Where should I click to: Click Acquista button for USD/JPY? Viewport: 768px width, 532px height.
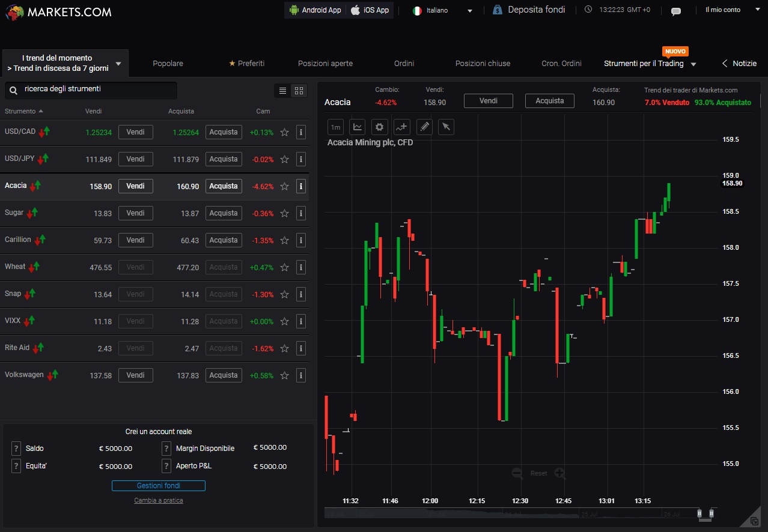pyautogui.click(x=224, y=159)
